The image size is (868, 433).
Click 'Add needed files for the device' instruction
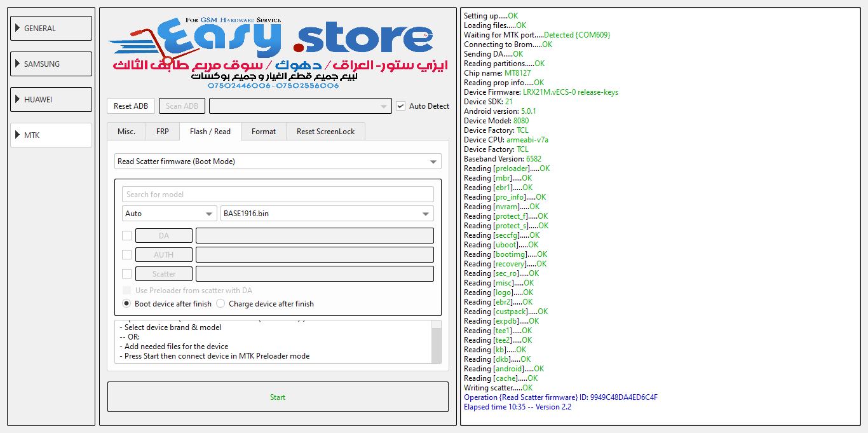[174, 347]
